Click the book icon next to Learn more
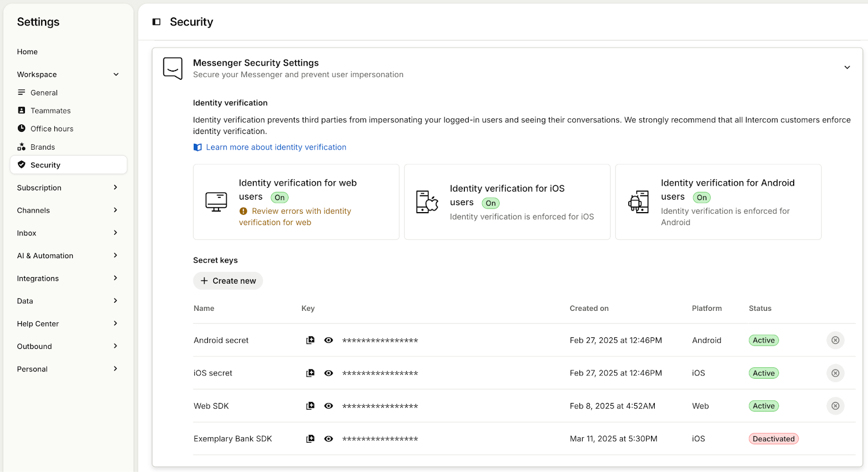 (x=197, y=147)
